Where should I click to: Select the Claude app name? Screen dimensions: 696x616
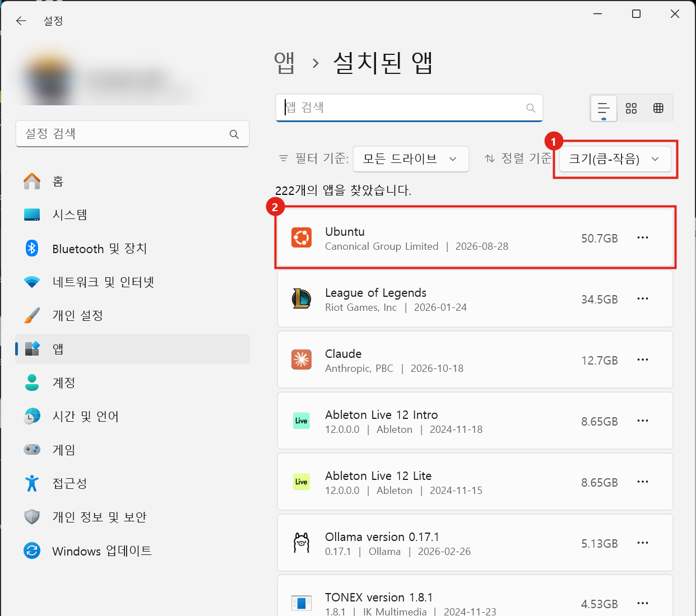[343, 354]
